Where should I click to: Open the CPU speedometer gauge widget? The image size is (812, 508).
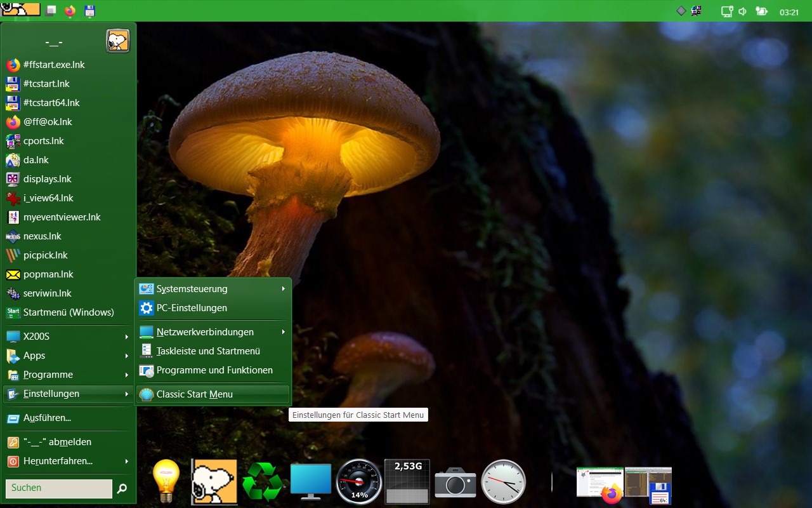click(x=359, y=482)
